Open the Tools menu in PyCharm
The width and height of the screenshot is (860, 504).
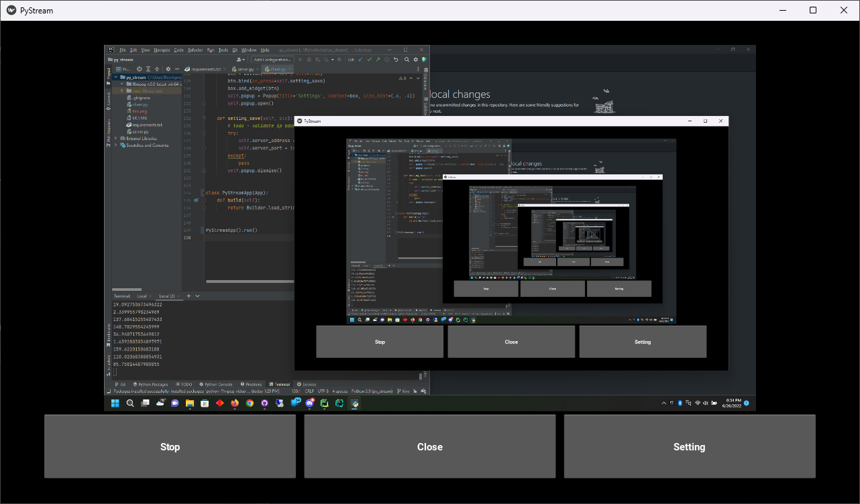[x=223, y=50]
